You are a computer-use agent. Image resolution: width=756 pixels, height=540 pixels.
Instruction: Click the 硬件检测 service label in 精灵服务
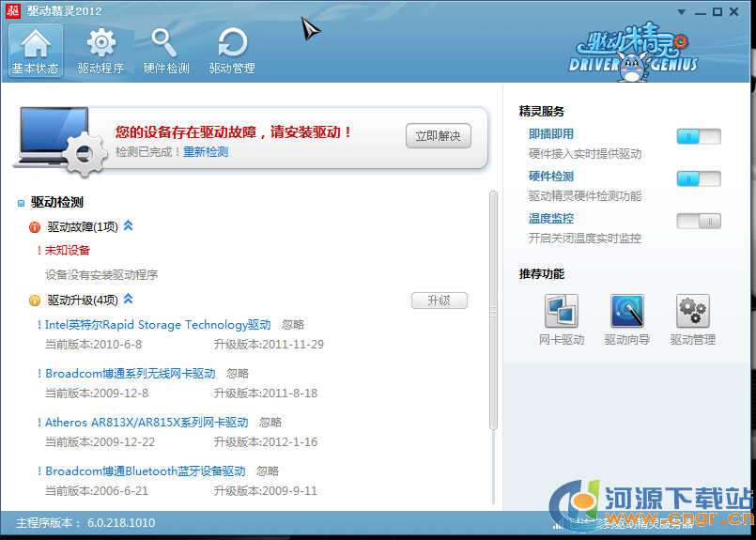click(x=551, y=177)
